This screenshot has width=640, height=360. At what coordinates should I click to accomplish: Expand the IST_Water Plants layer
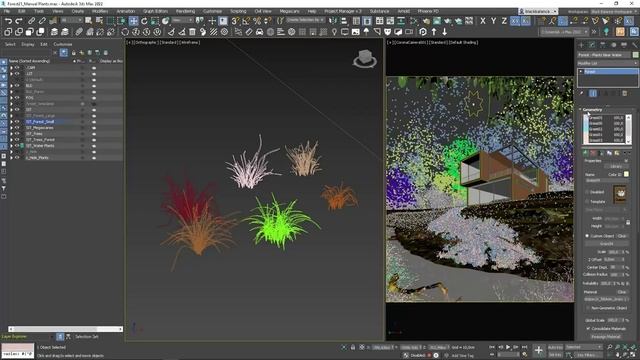[x=11, y=146]
